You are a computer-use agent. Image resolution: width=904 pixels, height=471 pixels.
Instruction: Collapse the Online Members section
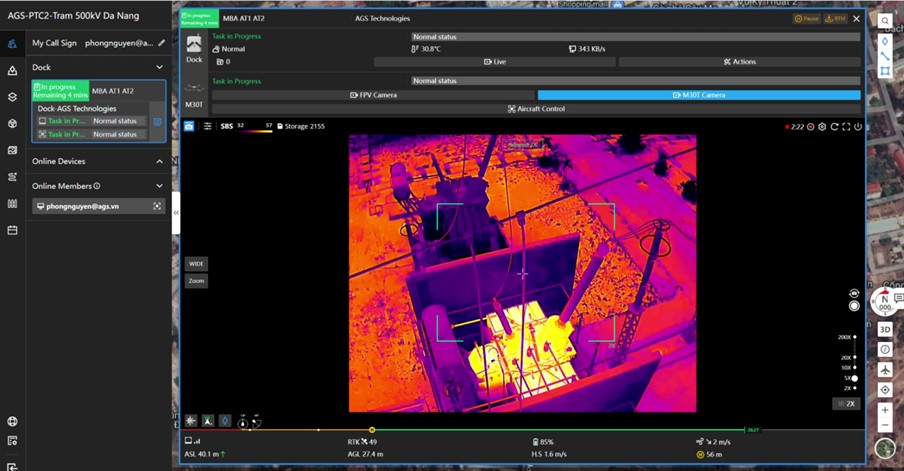pyautogui.click(x=160, y=186)
